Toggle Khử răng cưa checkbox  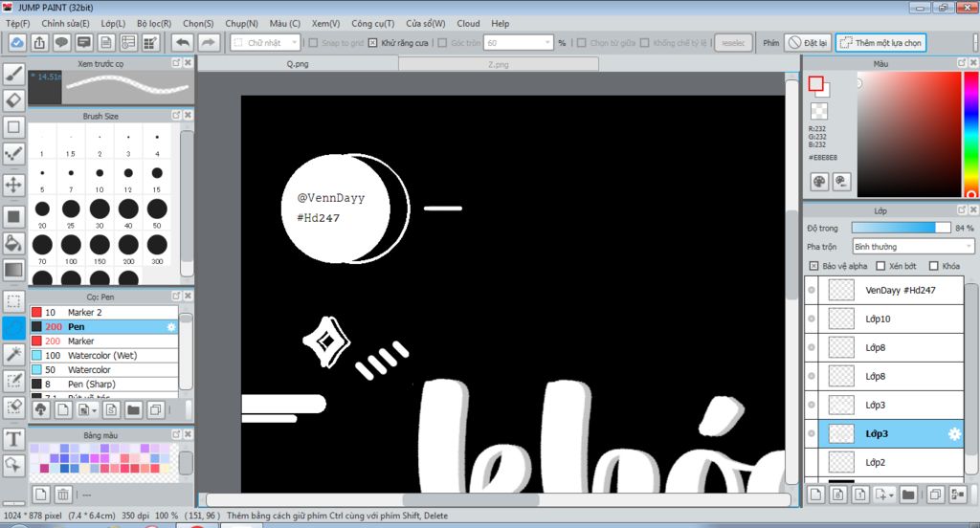tap(372, 43)
